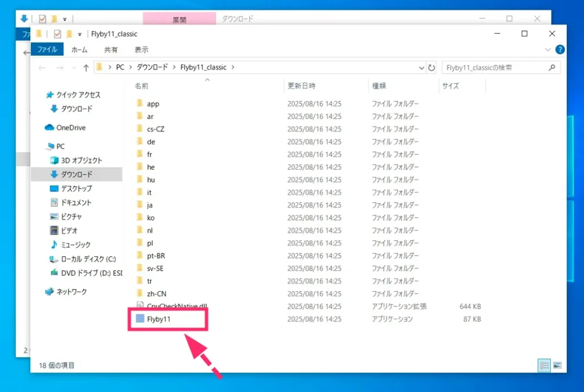Expand the chevron after PC in path

click(131, 67)
